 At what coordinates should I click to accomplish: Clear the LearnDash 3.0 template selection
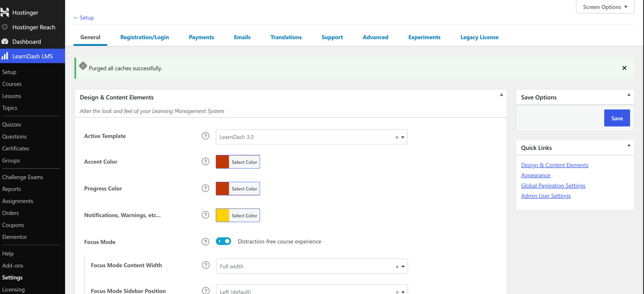[396, 138]
